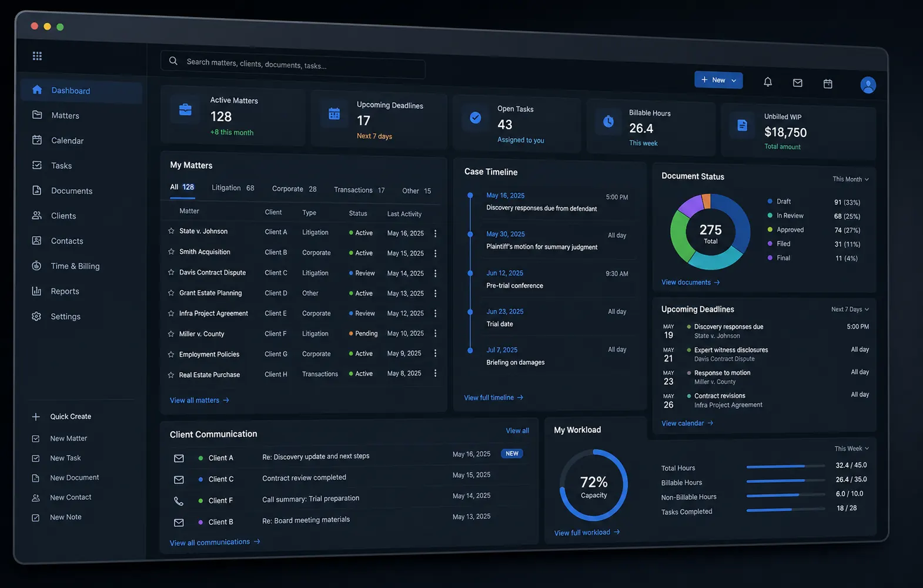Open row options for Smith Acquisition
Image resolution: width=923 pixels, height=588 pixels.
tap(435, 253)
